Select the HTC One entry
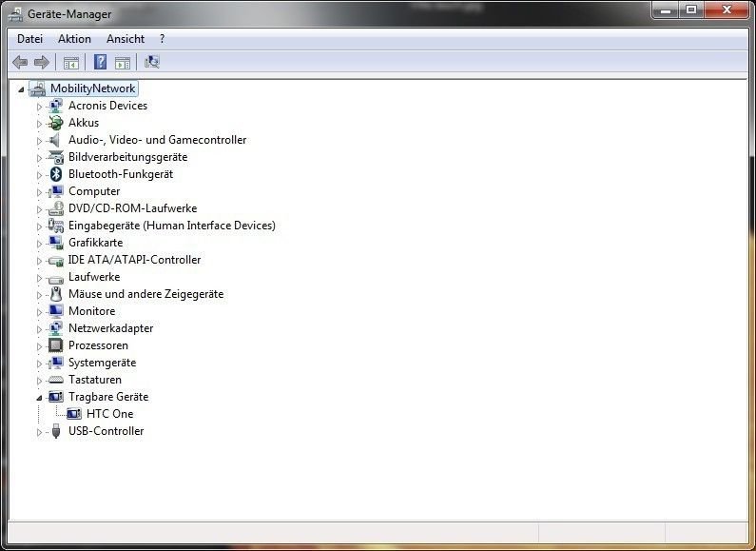 pos(110,414)
